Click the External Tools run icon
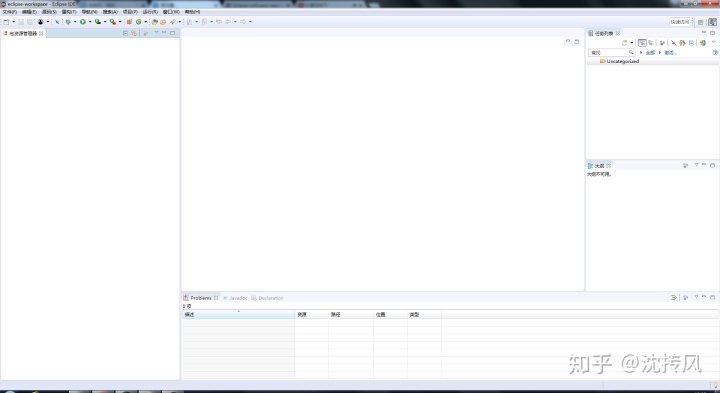 click(x=113, y=22)
